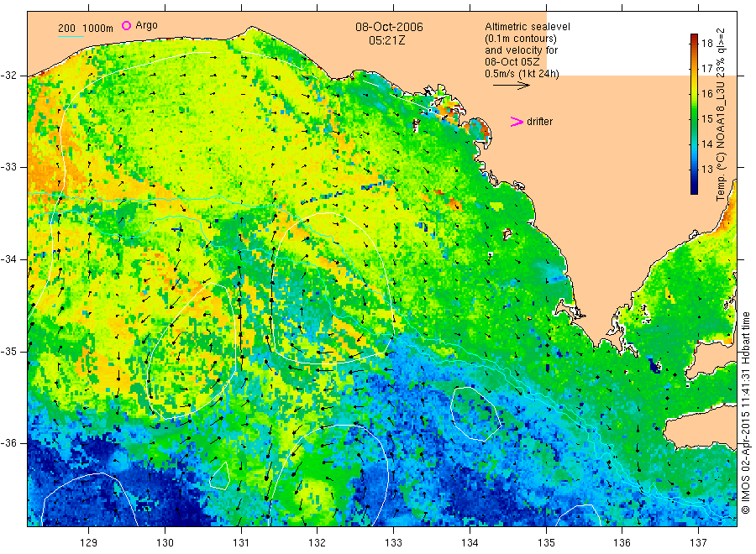
Task: Click the '200 1000m' depth legend text
Action: click(86, 29)
